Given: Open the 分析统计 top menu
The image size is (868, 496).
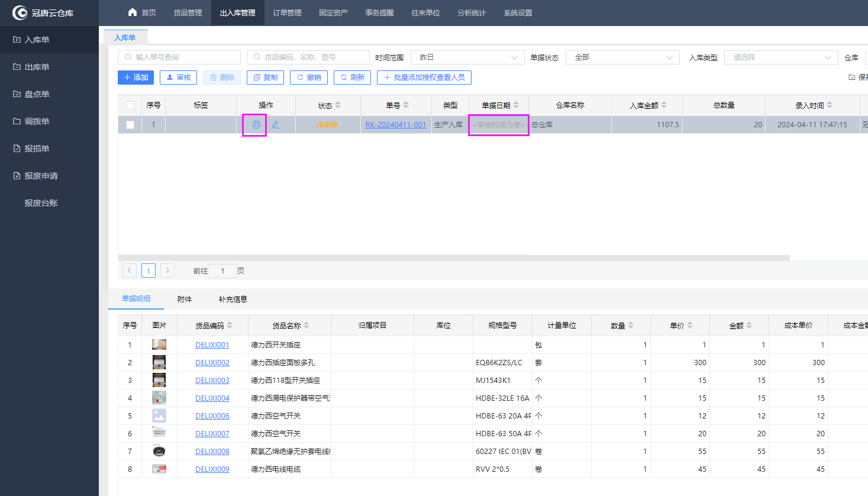Looking at the screenshot, I should click(472, 12).
